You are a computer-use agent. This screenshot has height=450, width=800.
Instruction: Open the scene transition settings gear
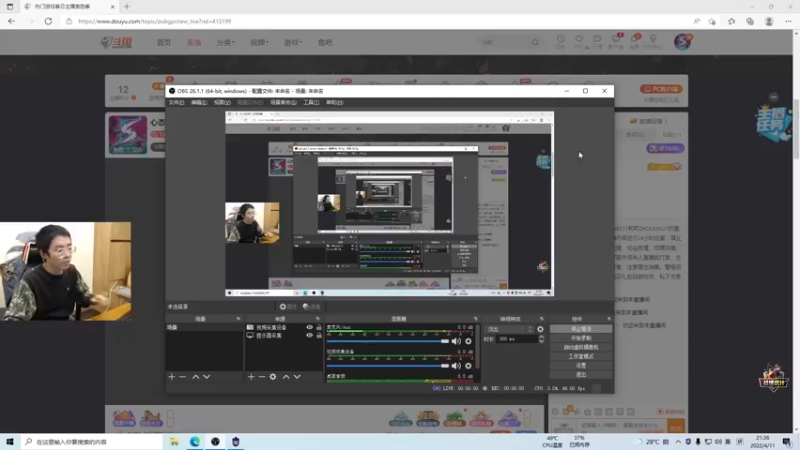point(540,329)
